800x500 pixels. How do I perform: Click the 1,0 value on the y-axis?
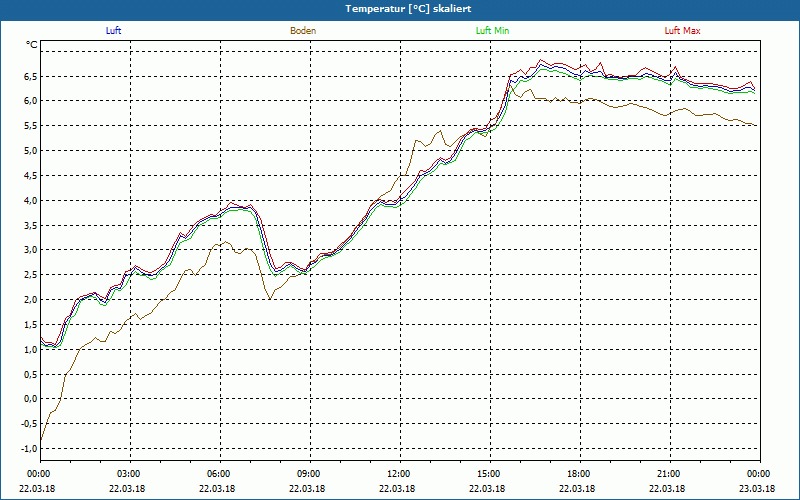[30, 349]
